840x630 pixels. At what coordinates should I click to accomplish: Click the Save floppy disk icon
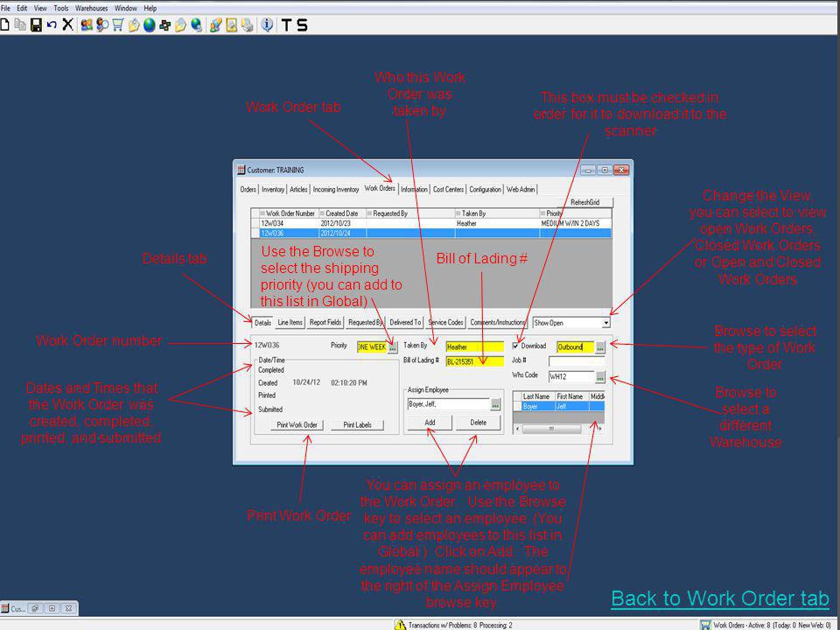coord(36,24)
